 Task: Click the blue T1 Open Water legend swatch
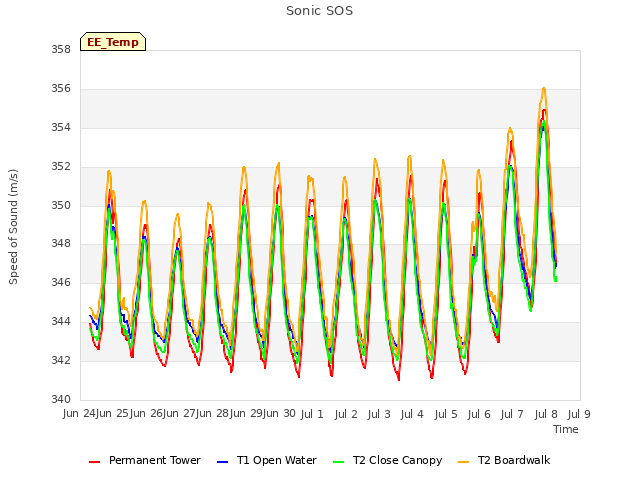pos(222,462)
